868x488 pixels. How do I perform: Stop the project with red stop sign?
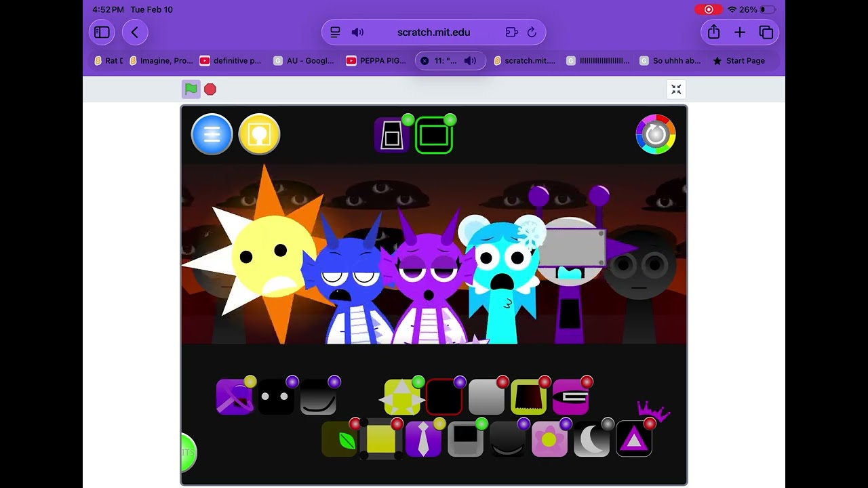(210, 89)
